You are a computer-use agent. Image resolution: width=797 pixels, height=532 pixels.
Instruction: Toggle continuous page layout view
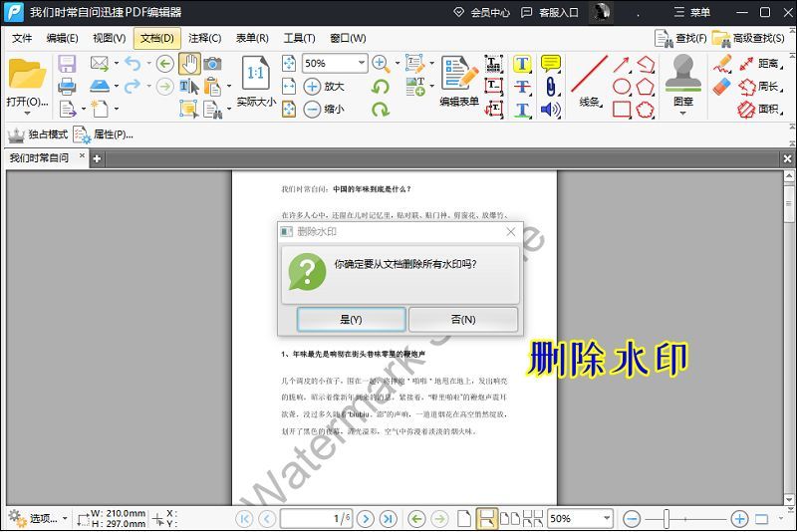tap(486, 518)
